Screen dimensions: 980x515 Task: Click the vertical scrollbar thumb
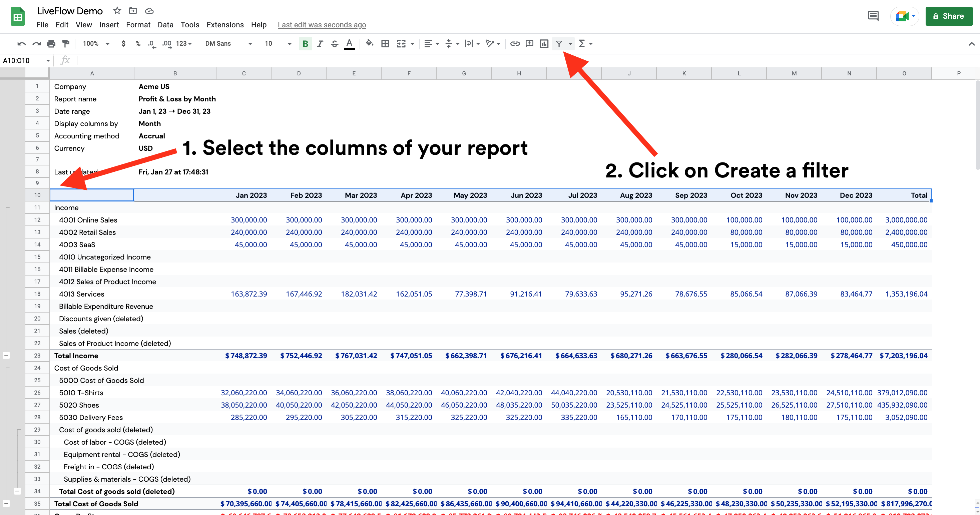click(x=977, y=125)
